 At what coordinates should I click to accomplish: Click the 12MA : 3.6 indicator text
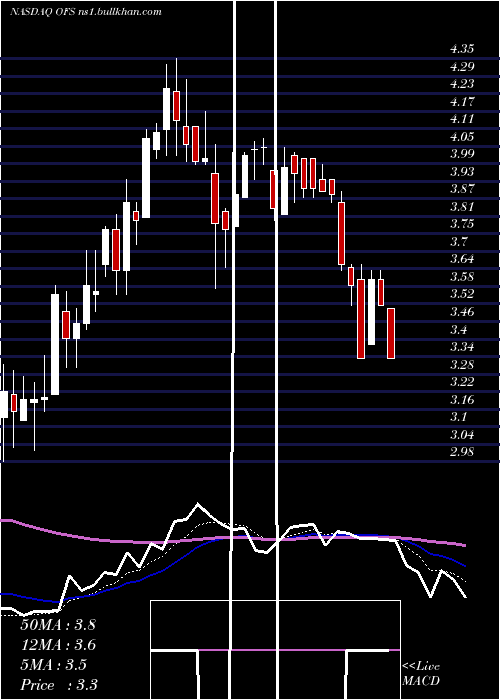(x=58, y=645)
